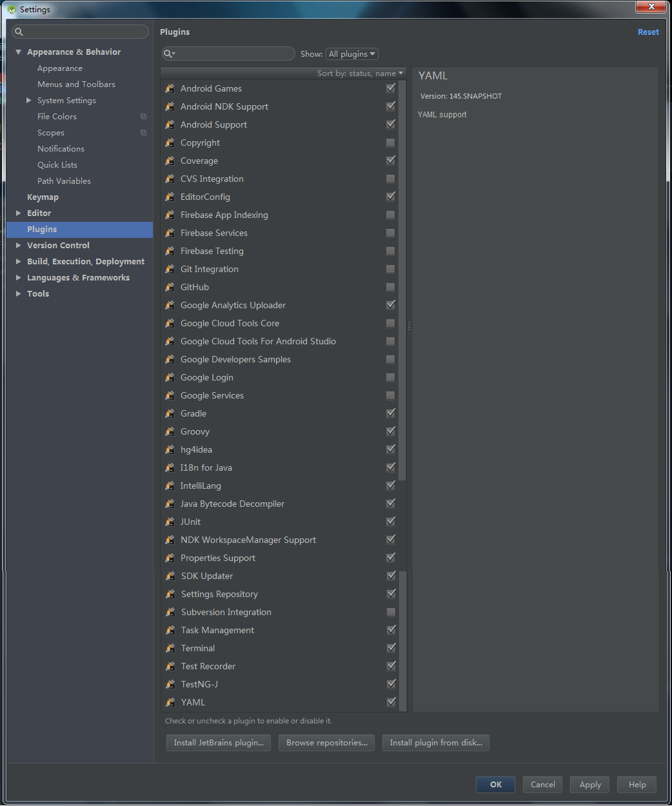This screenshot has width=672, height=806.
Task: Open the Sort by status, name dropdown
Action: point(360,74)
